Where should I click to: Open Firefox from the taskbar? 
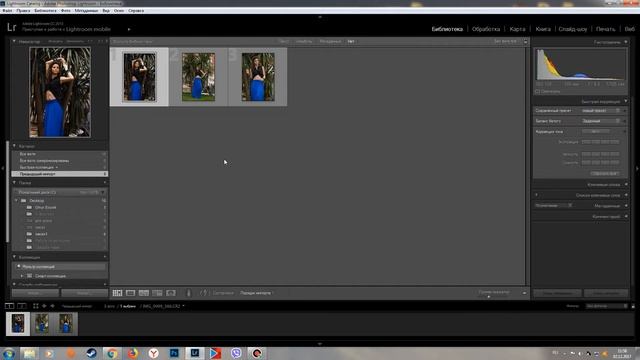[x=133, y=353]
